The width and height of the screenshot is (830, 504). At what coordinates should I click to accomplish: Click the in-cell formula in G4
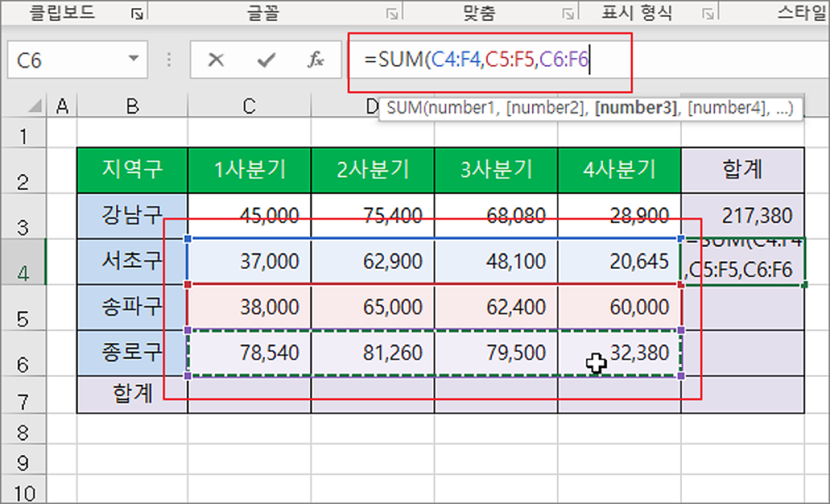tap(743, 262)
